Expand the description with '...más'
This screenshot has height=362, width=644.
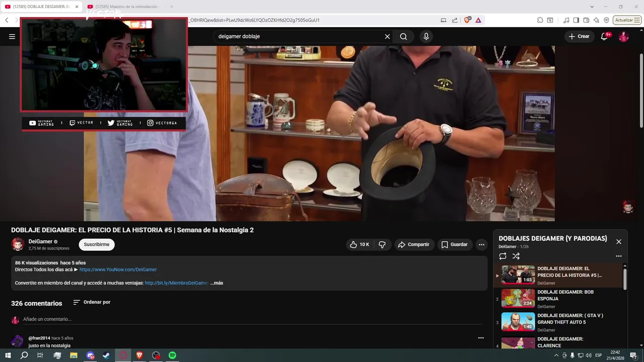217,283
